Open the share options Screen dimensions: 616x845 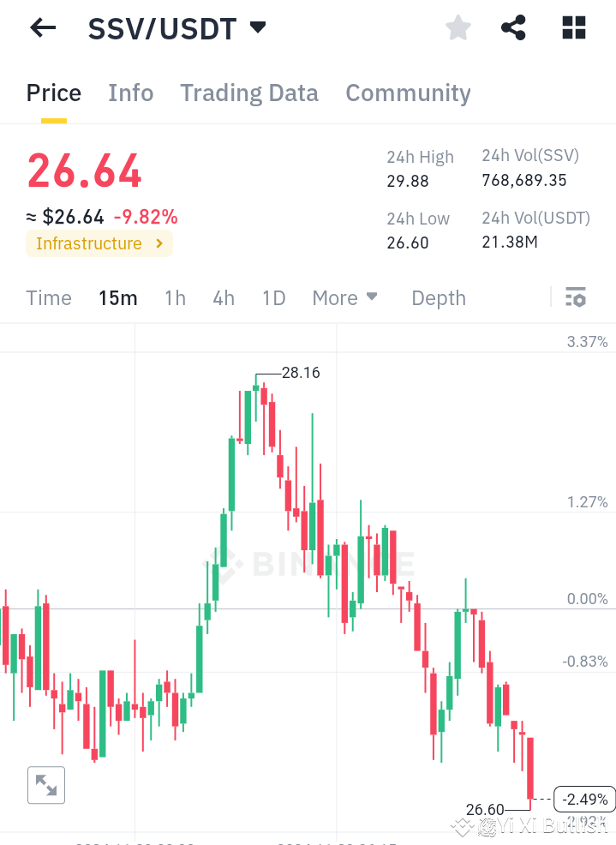click(513, 27)
